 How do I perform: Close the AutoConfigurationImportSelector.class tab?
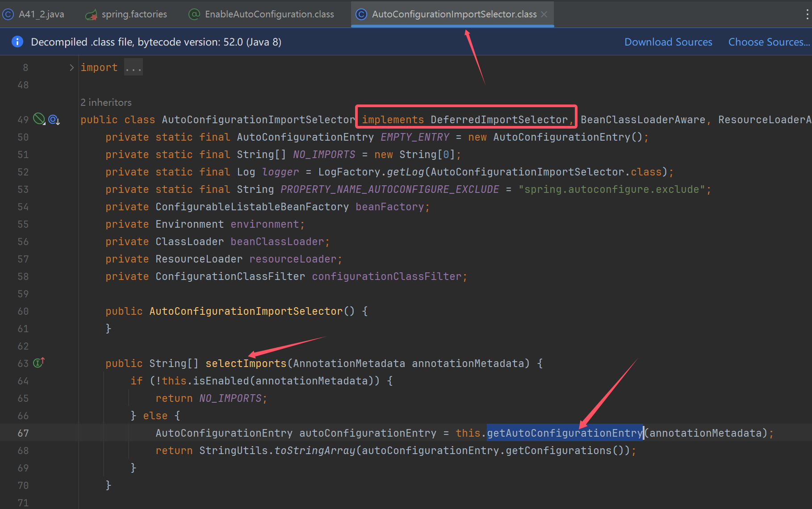pos(544,14)
